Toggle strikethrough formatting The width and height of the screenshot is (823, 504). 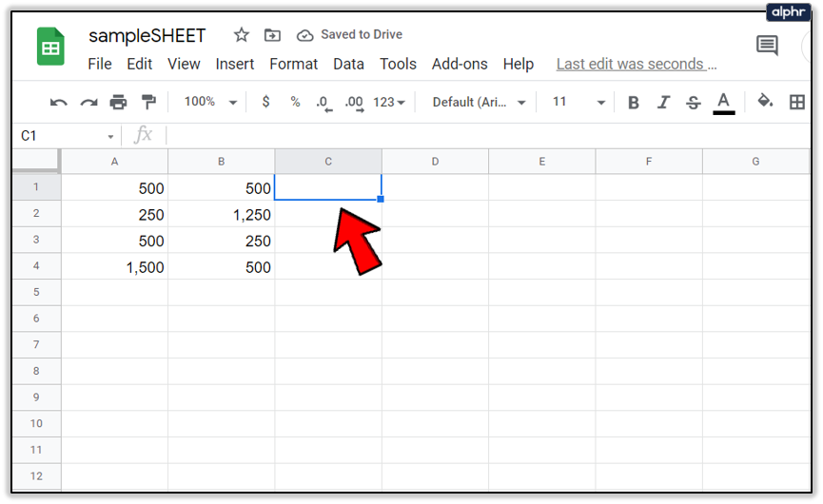coord(694,102)
